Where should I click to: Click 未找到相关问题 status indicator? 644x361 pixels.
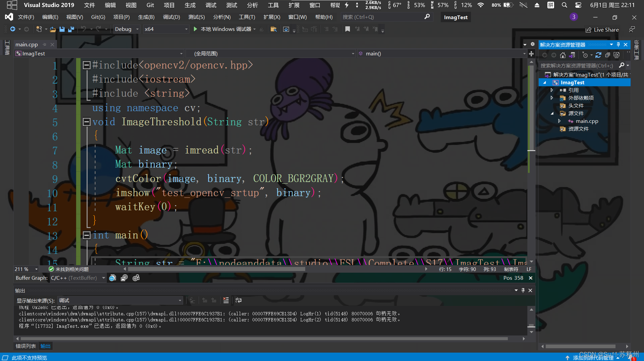tap(69, 269)
